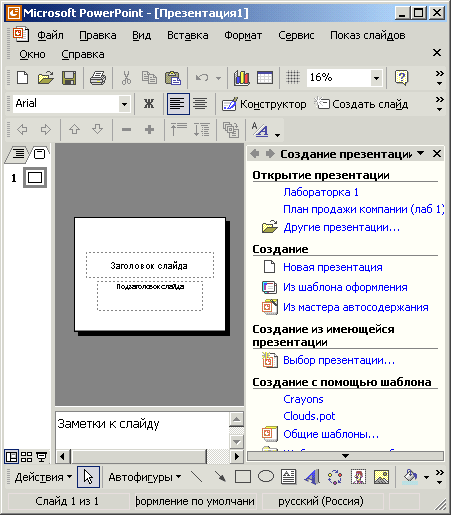Move outline item down arrow icon
Screen dimensions: 451x515
[98, 129]
